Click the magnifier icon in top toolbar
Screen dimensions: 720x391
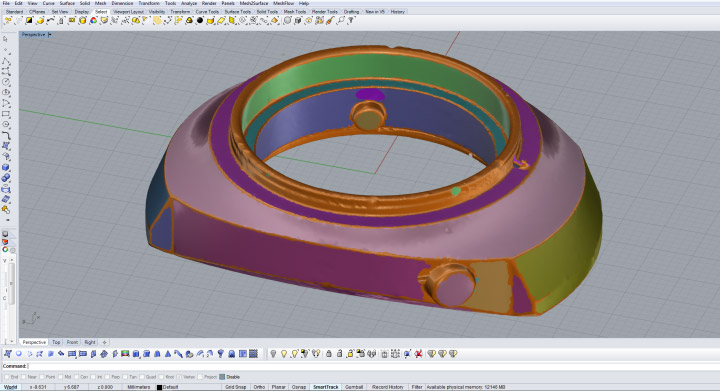pos(341,20)
